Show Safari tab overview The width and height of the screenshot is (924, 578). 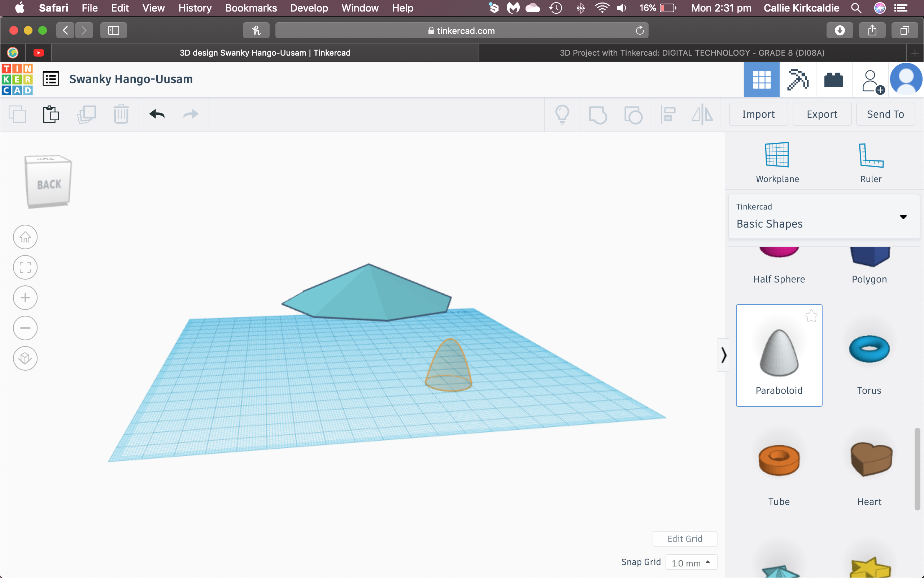coord(905,30)
